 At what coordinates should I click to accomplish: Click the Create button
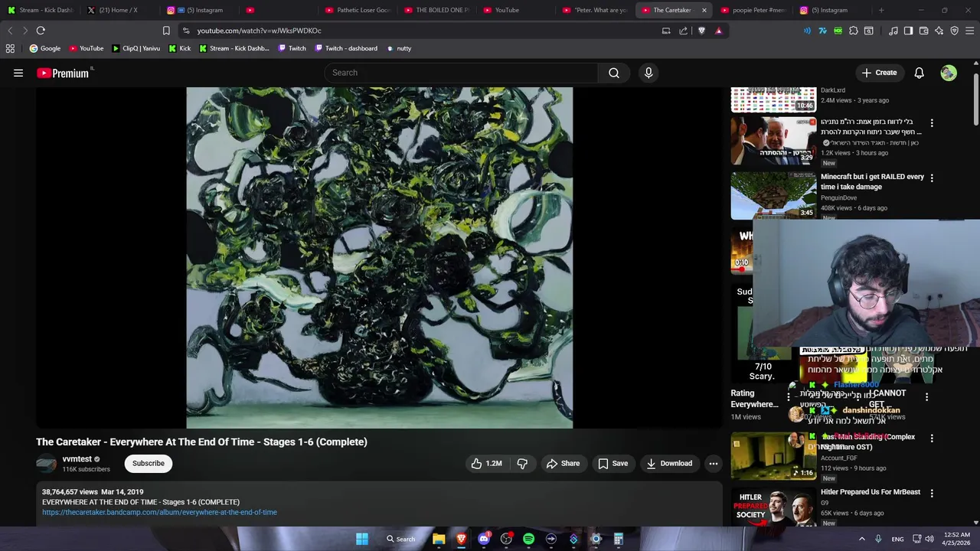pos(879,73)
